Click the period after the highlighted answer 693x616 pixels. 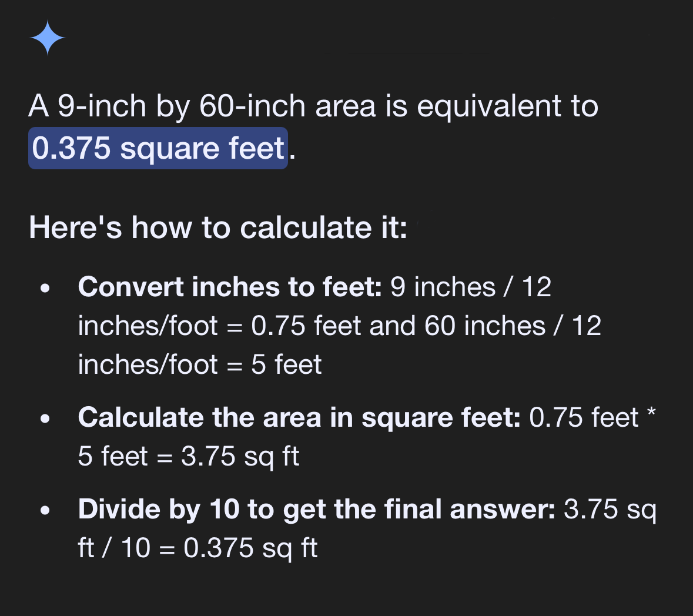(x=293, y=150)
